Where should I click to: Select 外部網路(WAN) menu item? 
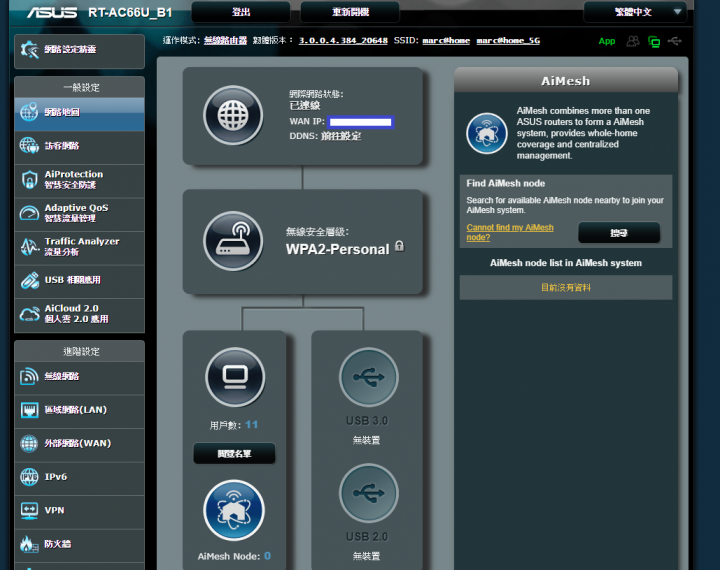coord(79,443)
